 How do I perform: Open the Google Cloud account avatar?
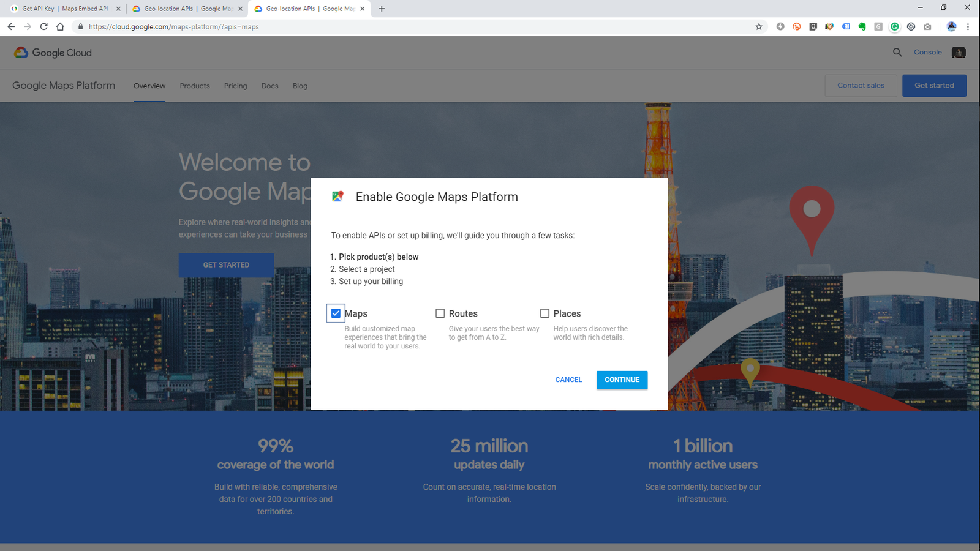pos(959,53)
